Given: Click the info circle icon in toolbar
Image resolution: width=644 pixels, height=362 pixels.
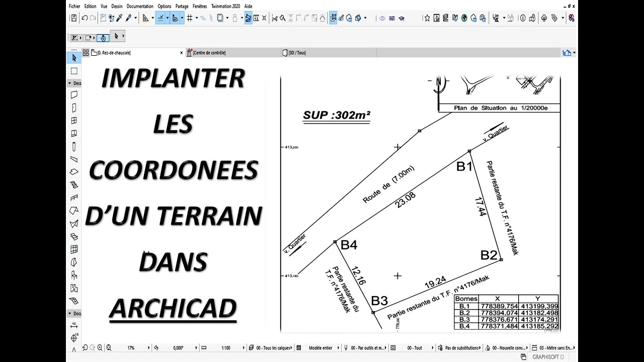Looking at the screenshot, I should (x=523, y=18).
